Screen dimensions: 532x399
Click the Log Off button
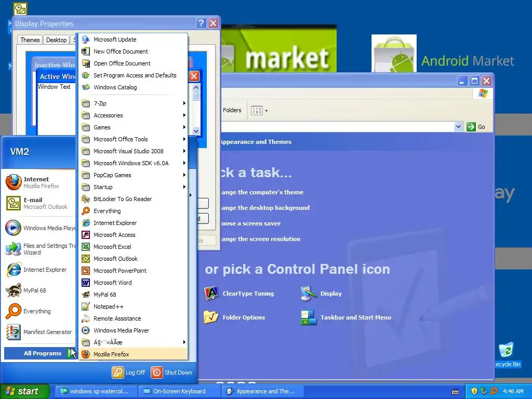click(x=129, y=372)
